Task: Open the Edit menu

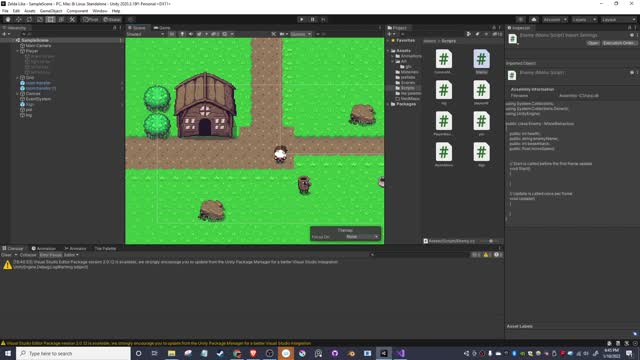Action: [x=16, y=11]
